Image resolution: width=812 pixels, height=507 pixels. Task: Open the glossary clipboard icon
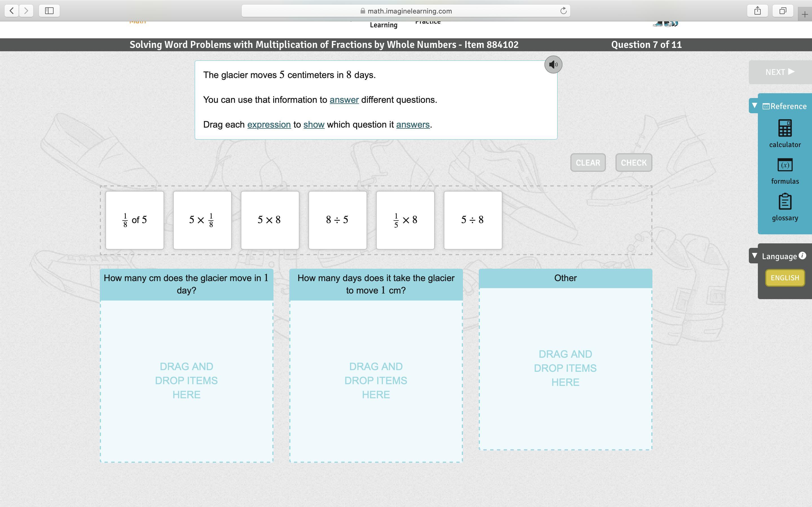tap(785, 202)
